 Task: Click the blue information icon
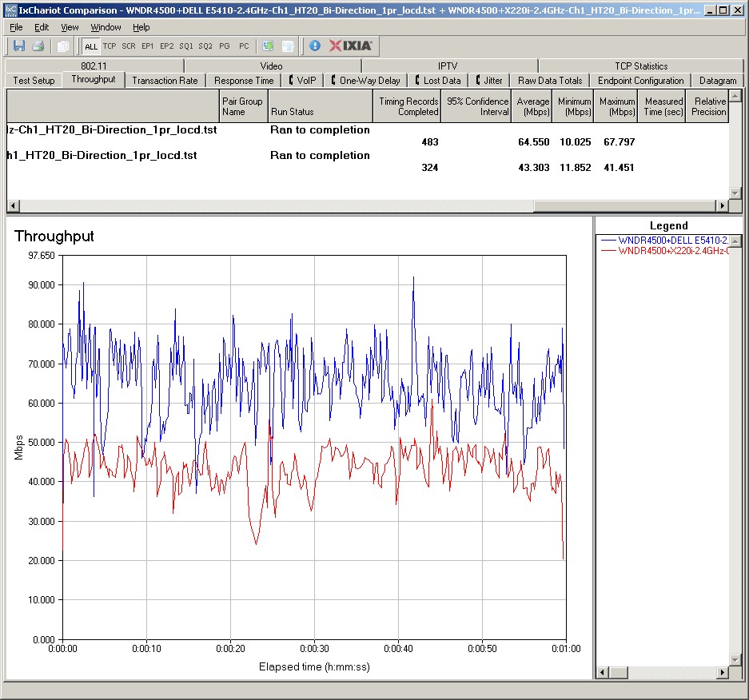coord(314,46)
